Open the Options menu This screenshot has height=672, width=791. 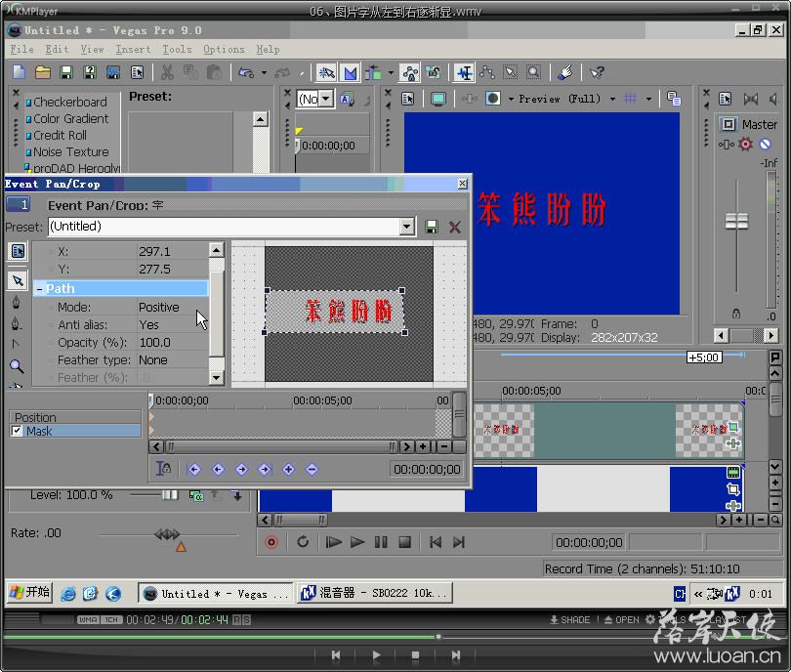pyautogui.click(x=224, y=49)
